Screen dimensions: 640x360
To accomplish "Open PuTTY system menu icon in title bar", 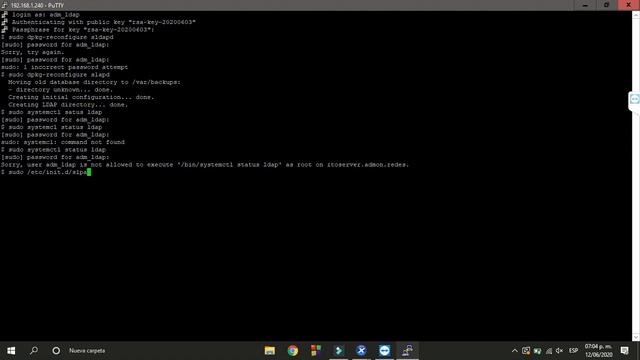I will click(x=4, y=5).
